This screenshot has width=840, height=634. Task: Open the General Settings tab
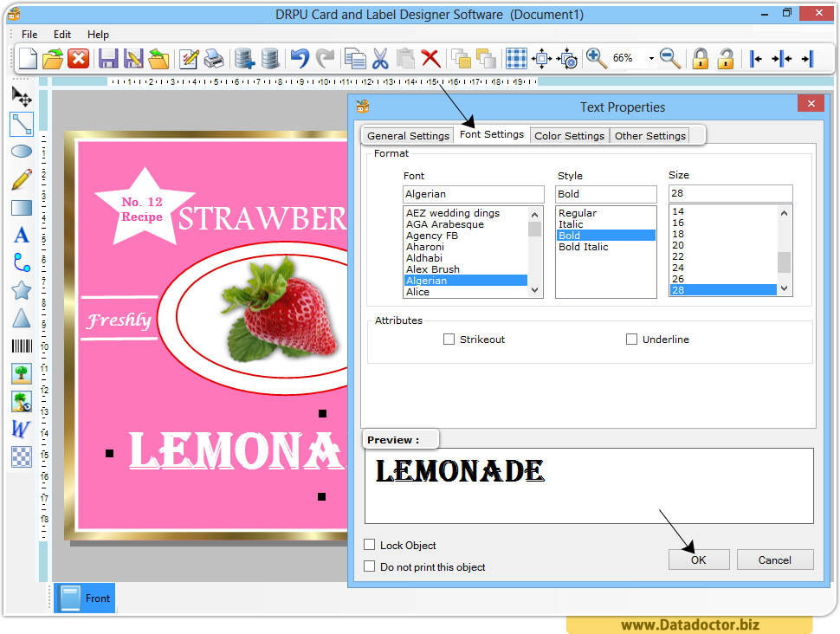click(x=407, y=135)
